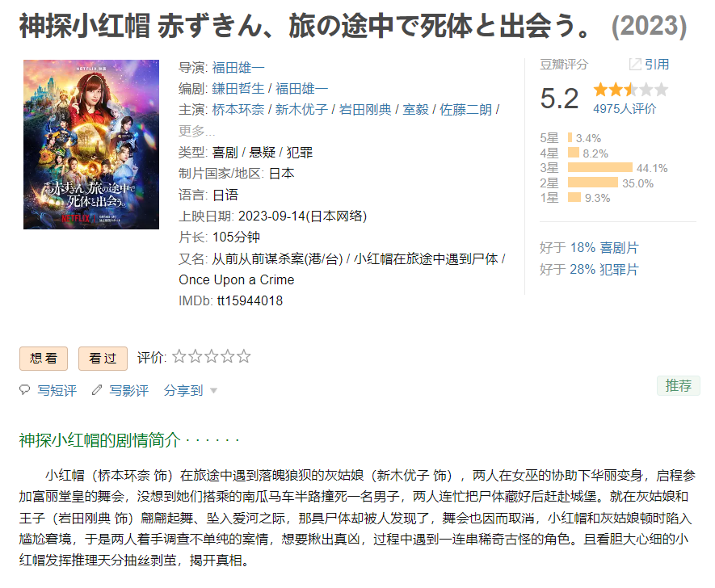Expand the 分享到 share dropdown arrow
The width and height of the screenshot is (715, 588).
tap(213, 391)
